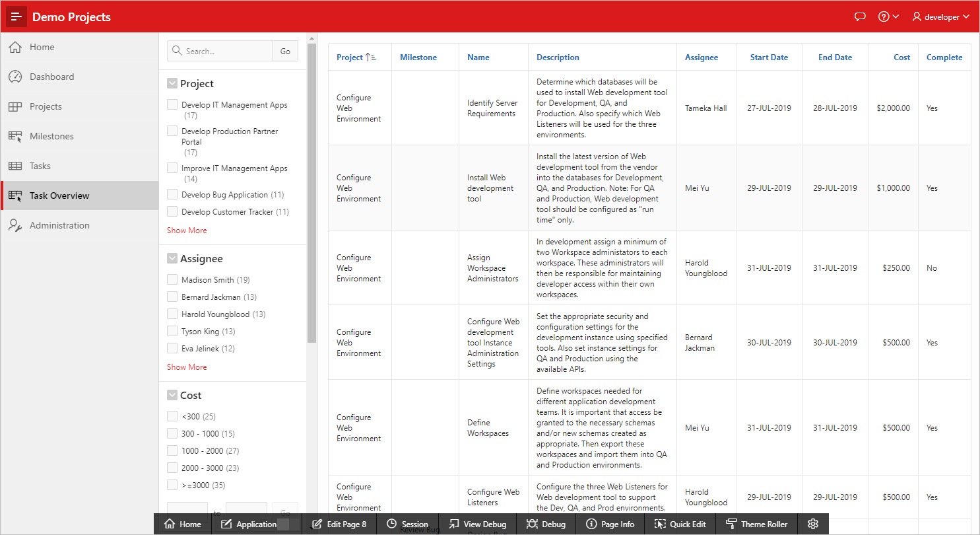Click the search magnifier icon

point(177,51)
